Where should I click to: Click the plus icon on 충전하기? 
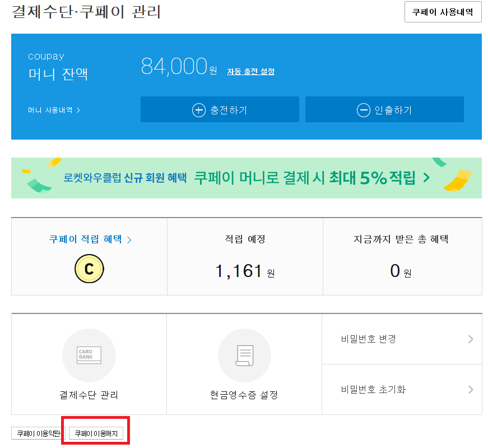[x=199, y=110]
